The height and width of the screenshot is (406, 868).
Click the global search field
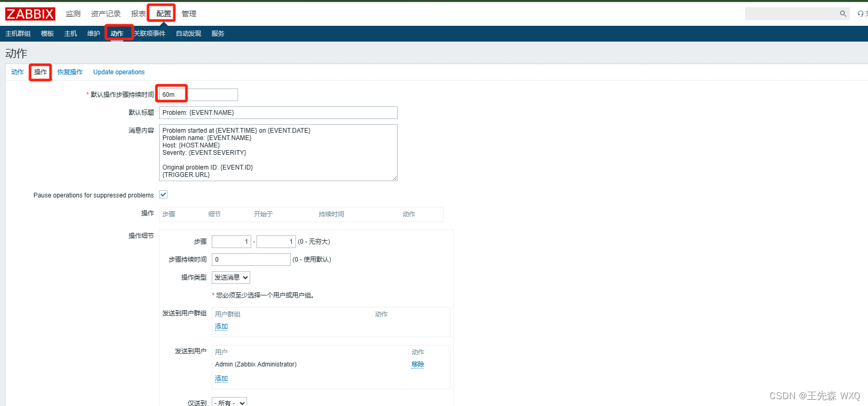[791, 14]
